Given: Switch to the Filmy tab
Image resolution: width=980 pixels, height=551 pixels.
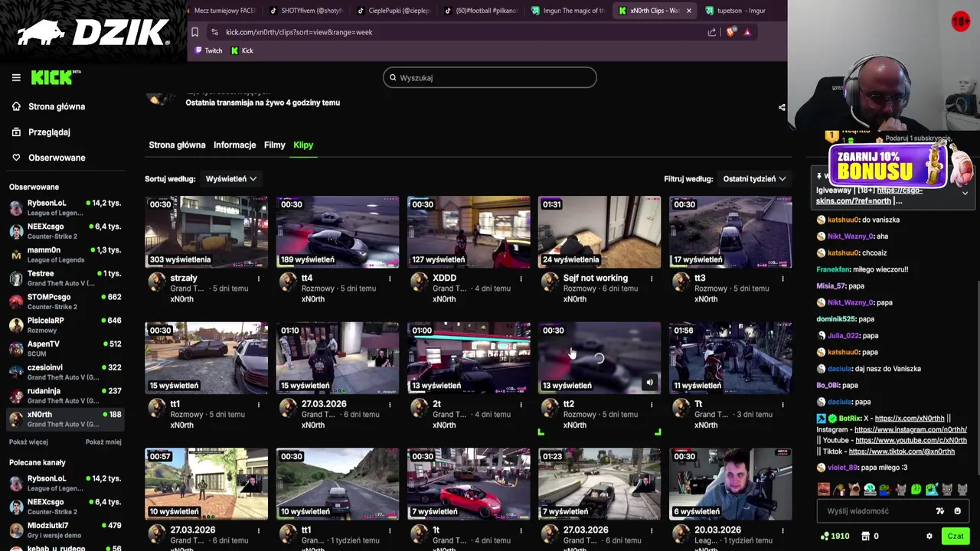Looking at the screenshot, I should click(x=274, y=145).
